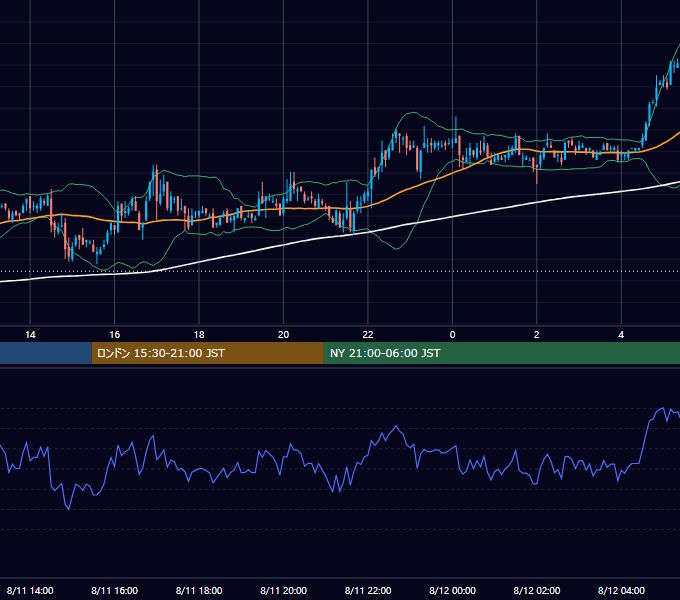Viewport: 680px width, 600px height.
Task: Click the date label 8/12 02:00
Action: click(x=537, y=590)
